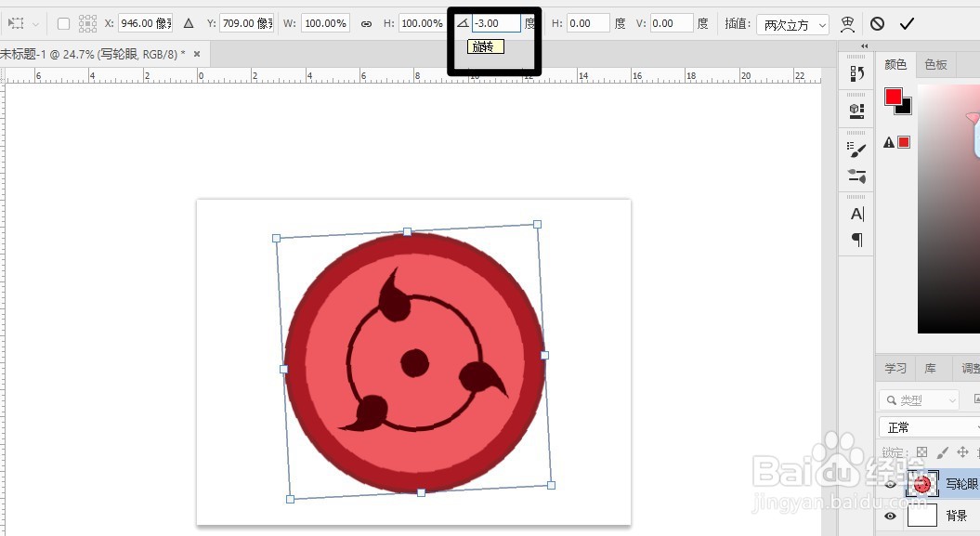Open the Paragraph panel icon
Screen dimensions: 980x536
click(x=856, y=240)
